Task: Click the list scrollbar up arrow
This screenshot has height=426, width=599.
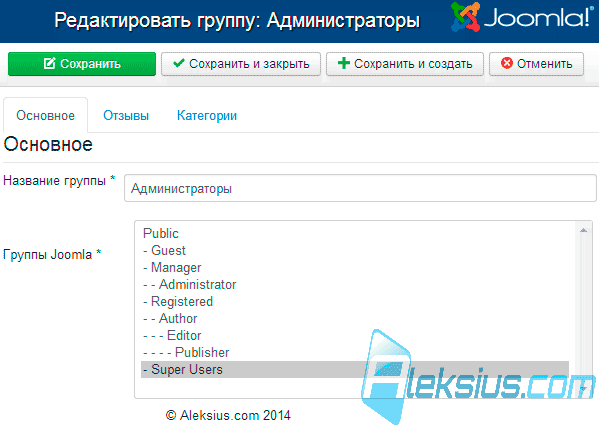Action: [583, 230]
